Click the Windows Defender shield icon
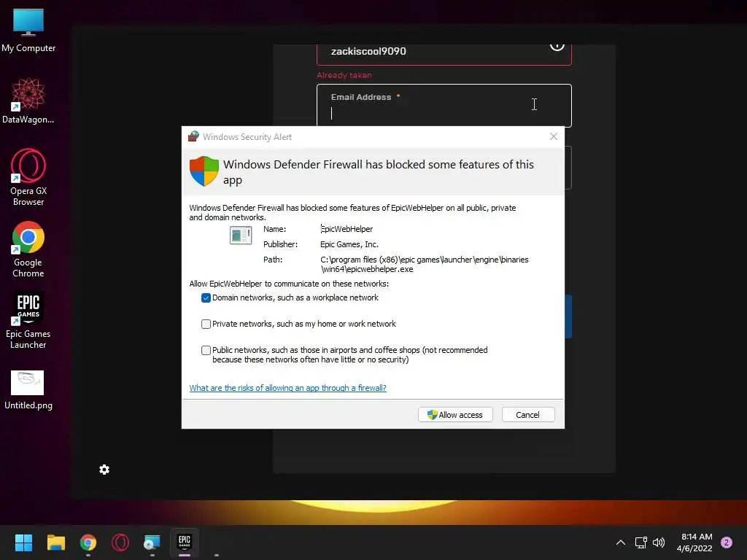This screenshot has width=747, height=560. pos(204,171)
